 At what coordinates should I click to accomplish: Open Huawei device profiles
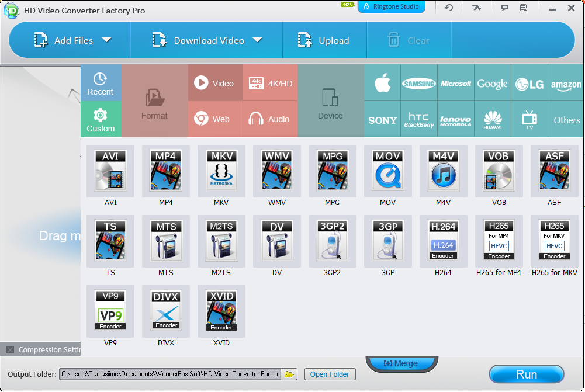click(x=492, y=119)
